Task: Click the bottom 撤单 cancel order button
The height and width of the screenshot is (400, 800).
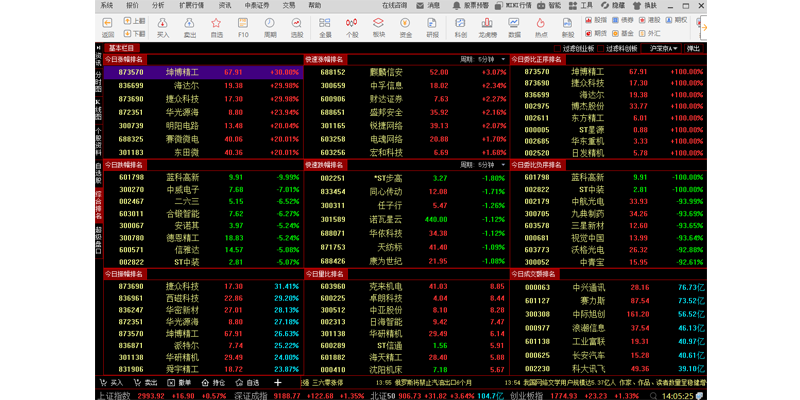Action: pyautogui.click(x=179, y=382)
